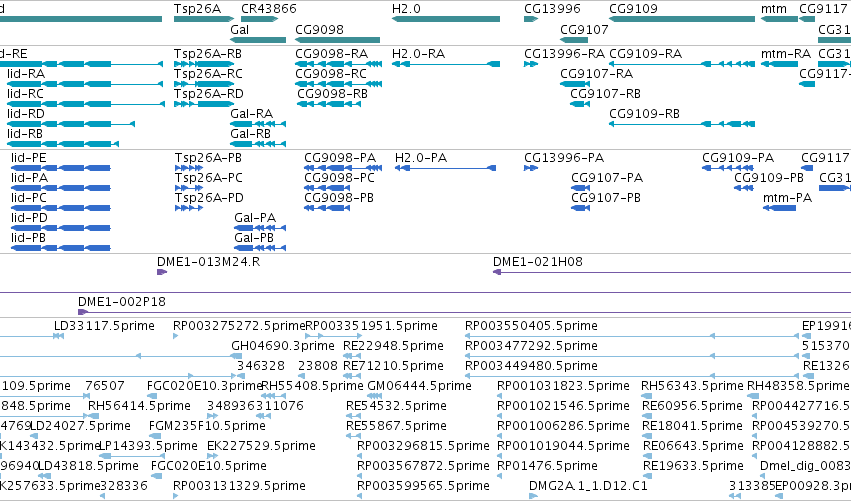The height and width of the screenshot is (501, 851).
Task: Select the Tsp26A gene bar
Action: point(204,19)
